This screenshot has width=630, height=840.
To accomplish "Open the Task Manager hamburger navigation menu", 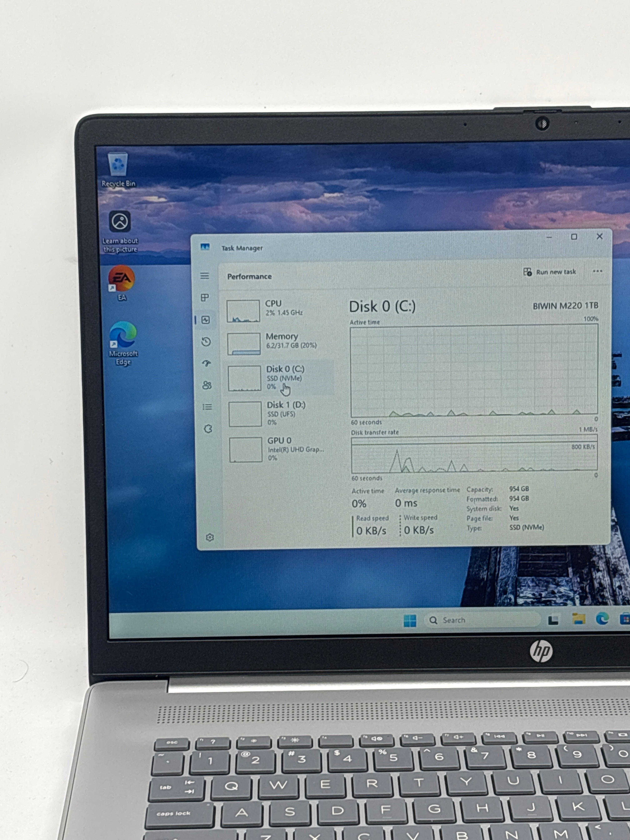I will [x=205, y=276].
